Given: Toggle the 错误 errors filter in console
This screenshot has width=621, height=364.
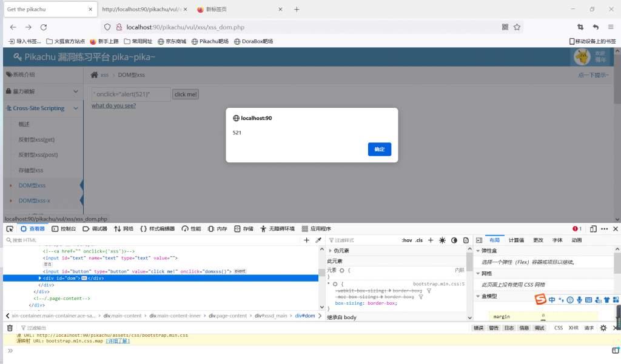Looking at the screenshot, I should [478, 328].
